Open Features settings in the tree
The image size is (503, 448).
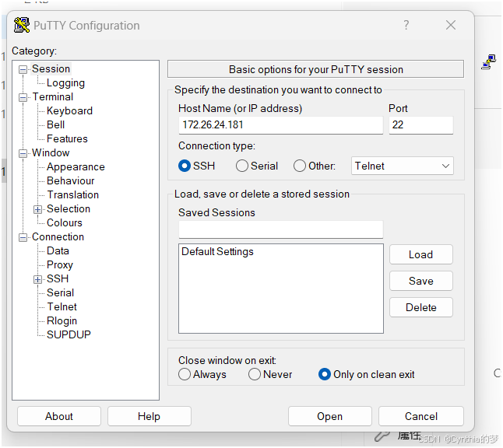point(67,138)
